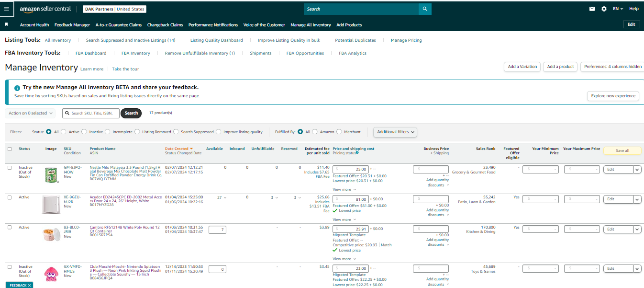Screen dimensions: 644x288
Task: Expand View more under Nestle Milo pricing
Action: pyautogui.click(x=344, y=190)
